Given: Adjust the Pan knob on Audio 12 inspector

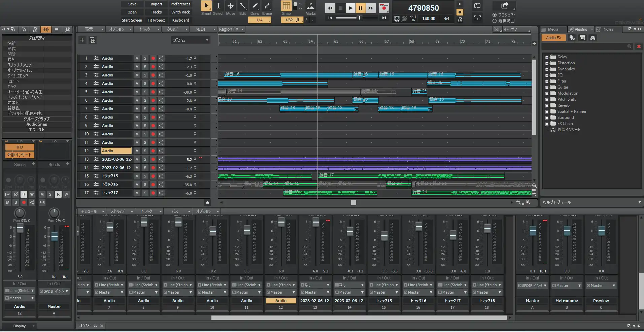Looking at the screenshot, I should pos(20,213).
